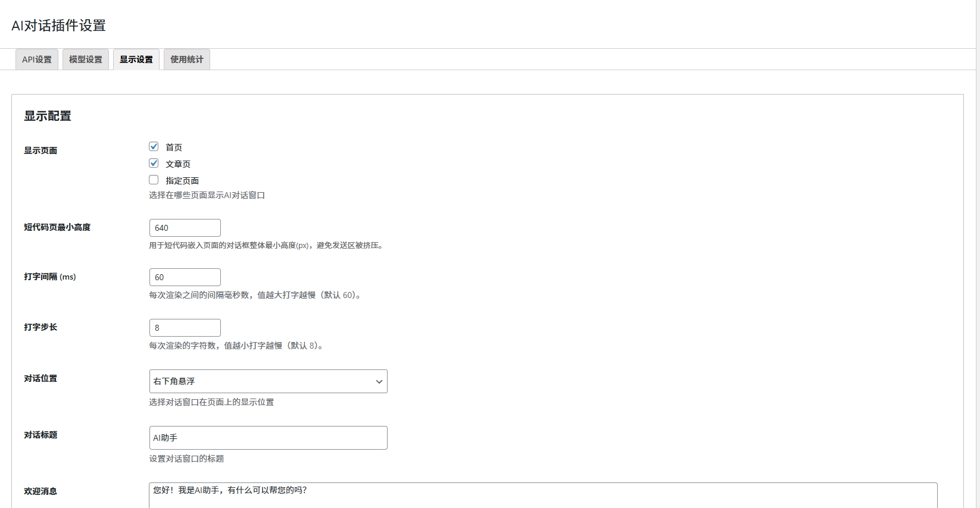Uncheck the 首页 checkbox
This screenshot has width=980, height=508.
click(x=154, y=146)
